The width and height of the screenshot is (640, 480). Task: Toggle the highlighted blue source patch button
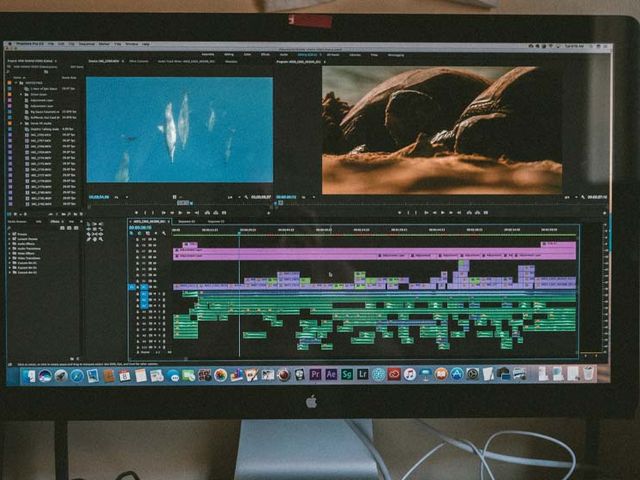tap(132, 287)
